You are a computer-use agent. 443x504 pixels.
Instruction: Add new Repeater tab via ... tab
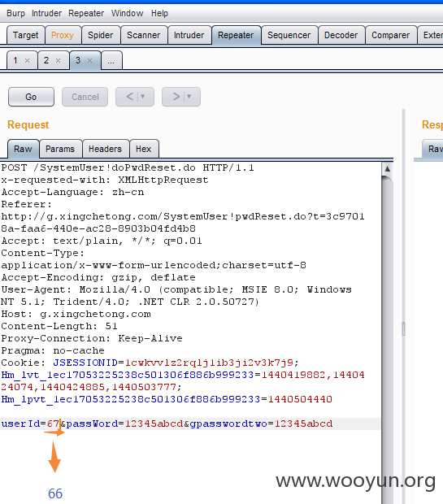[111, 60]
